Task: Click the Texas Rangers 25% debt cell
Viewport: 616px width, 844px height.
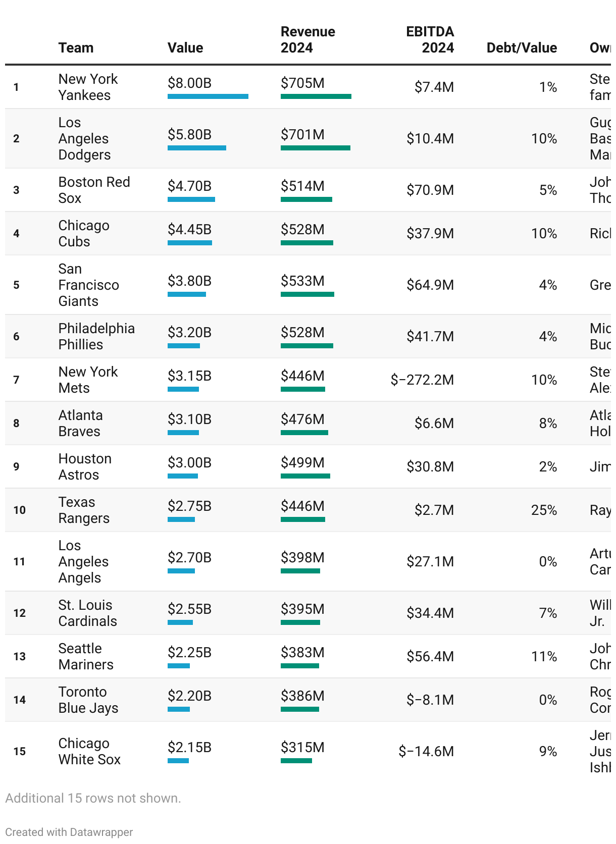Action: pyautogui.click(x=544, y=510)
